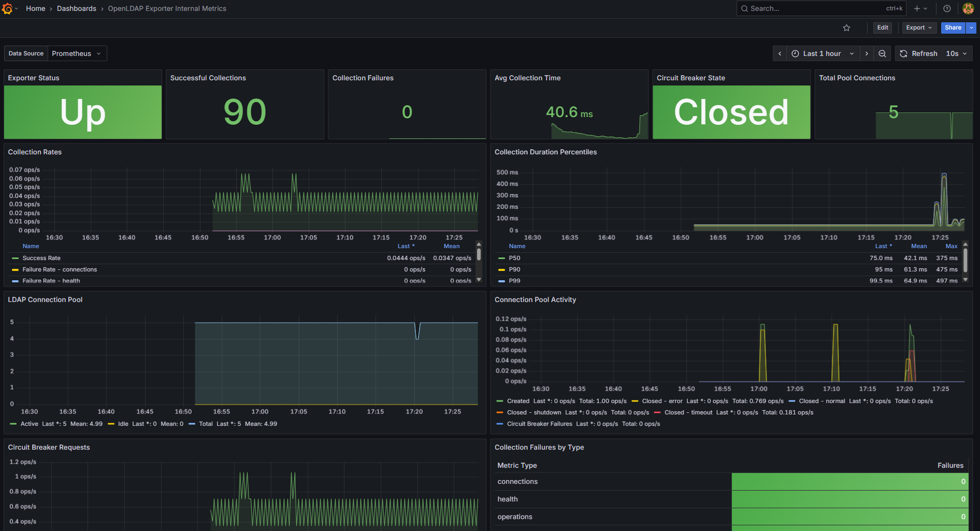Click the Metric Type column header
Image resolution: width=980 pixels, height=531 pixels.
pyautogui.click(x=517, y=466)
